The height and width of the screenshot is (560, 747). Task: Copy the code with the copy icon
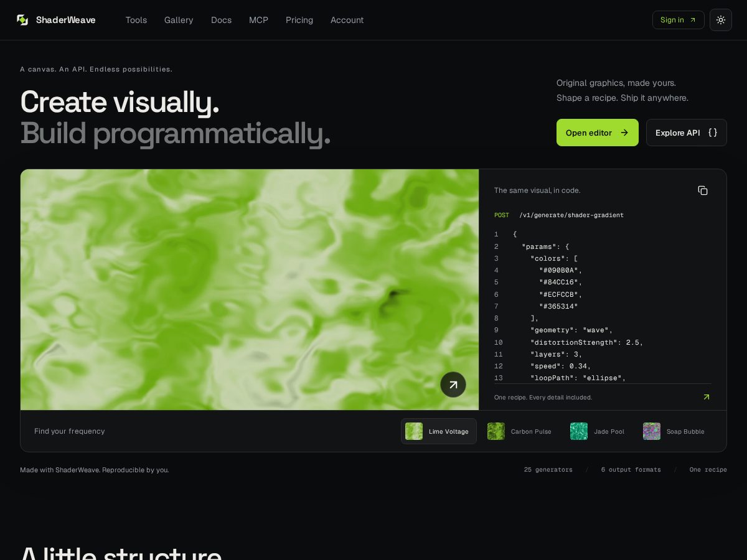coord(703,190)
